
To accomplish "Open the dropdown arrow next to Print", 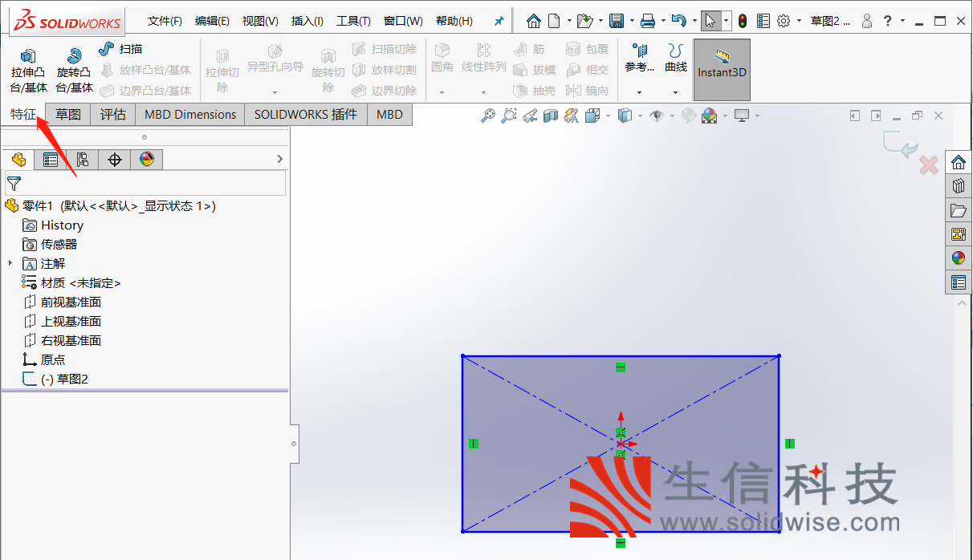I will pos(663,21).
